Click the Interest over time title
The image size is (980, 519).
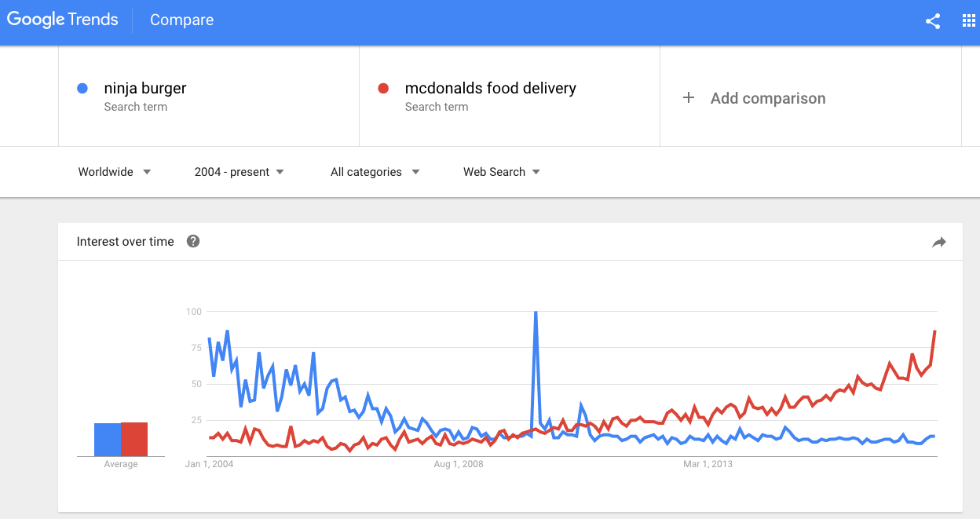125,242
